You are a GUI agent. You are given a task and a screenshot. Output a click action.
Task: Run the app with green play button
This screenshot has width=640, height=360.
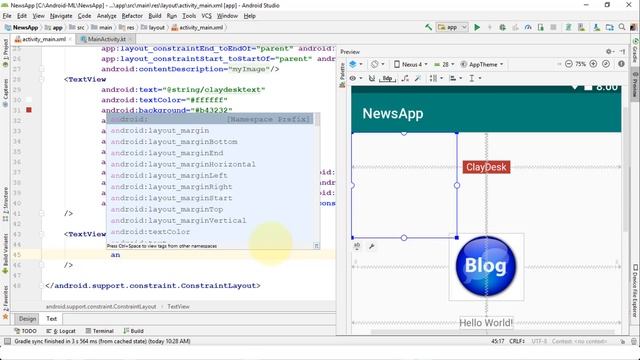tap(477, 27)
